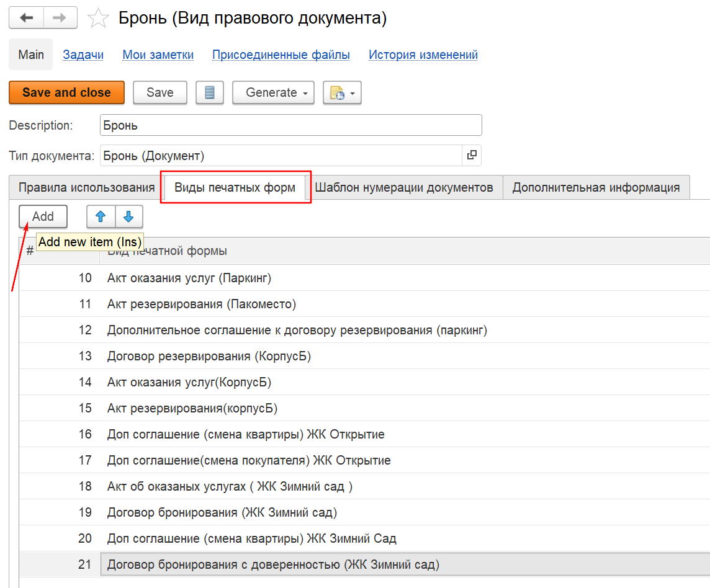Click the Save button
Viewport: 710px width, 588px height.
tap(160, 92)
